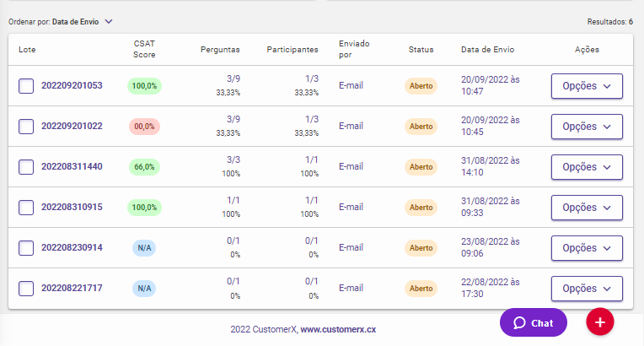Viewport: 644px width, 346px height.
Task: Select checkbox for batch 202208310915
Action: [x=26, y=208]
